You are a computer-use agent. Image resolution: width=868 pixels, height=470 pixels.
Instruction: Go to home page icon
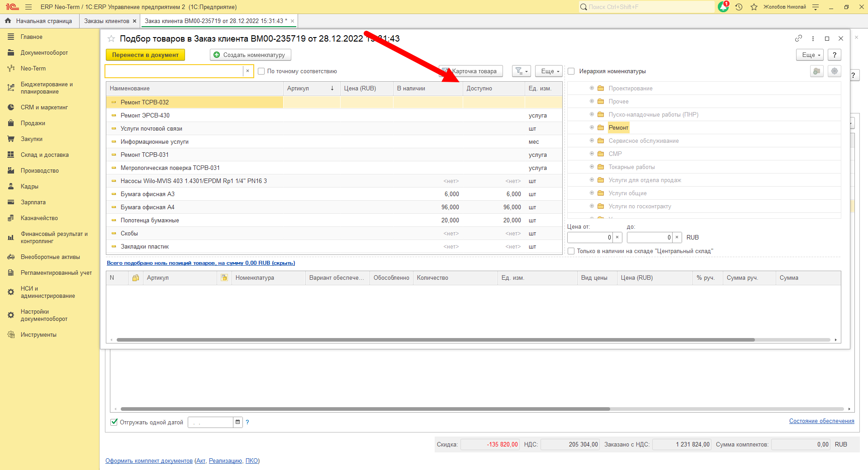point(8,21)
